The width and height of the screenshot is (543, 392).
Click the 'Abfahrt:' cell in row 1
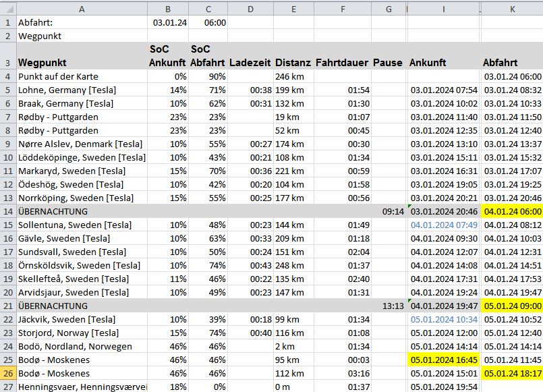click(x=82, y=22)
